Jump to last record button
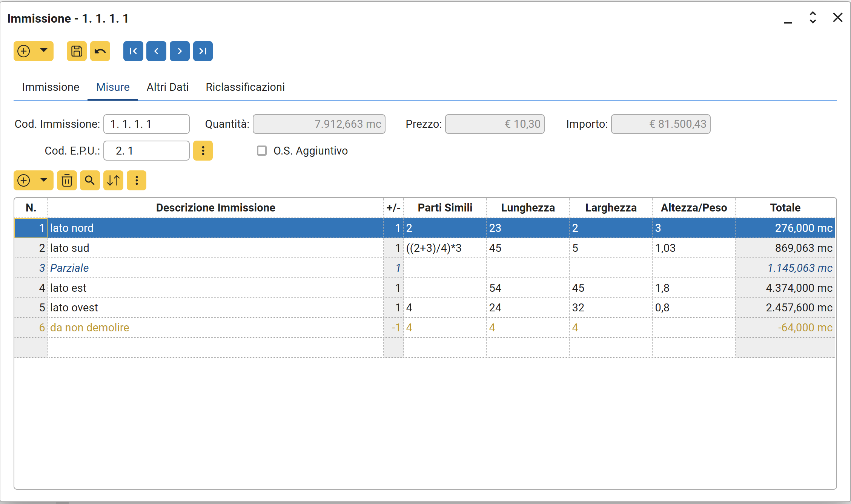 point(203,51)
